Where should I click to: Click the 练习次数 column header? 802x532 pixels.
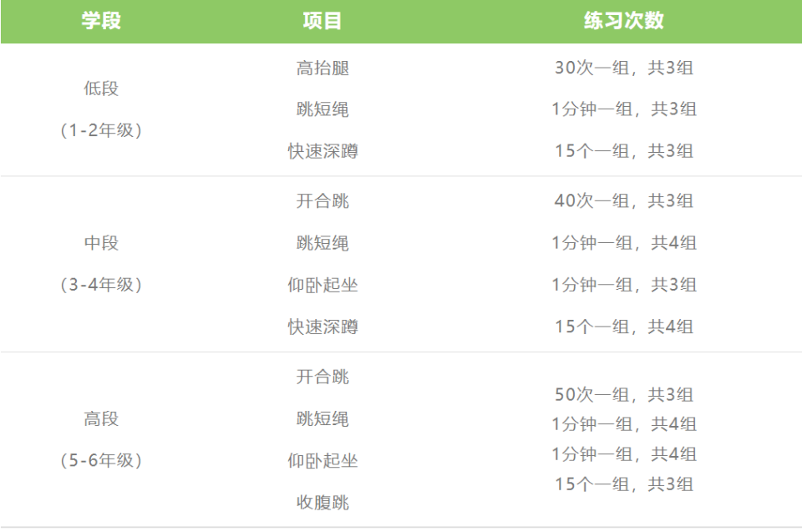[623, 21]
